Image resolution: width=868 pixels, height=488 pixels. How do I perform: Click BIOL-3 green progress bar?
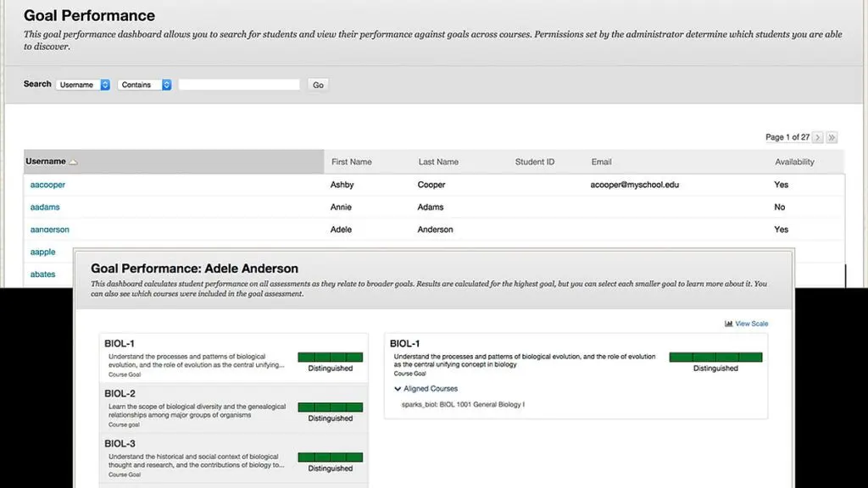click(330, 457)
